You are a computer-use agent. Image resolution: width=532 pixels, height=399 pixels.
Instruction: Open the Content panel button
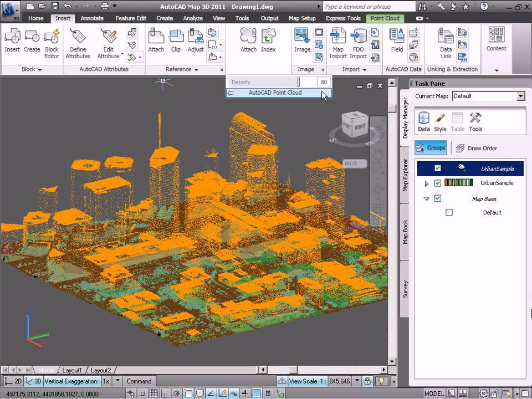tap(496, 39)
